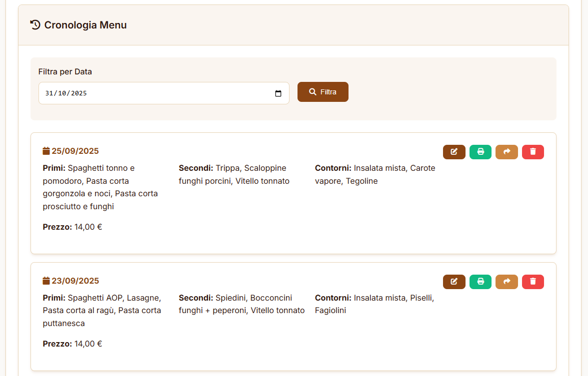The height and width of the screenshot is (376, 588).
Task: Select the Prezzo 14,00 € text on the first card
Action: click(72, 226)
